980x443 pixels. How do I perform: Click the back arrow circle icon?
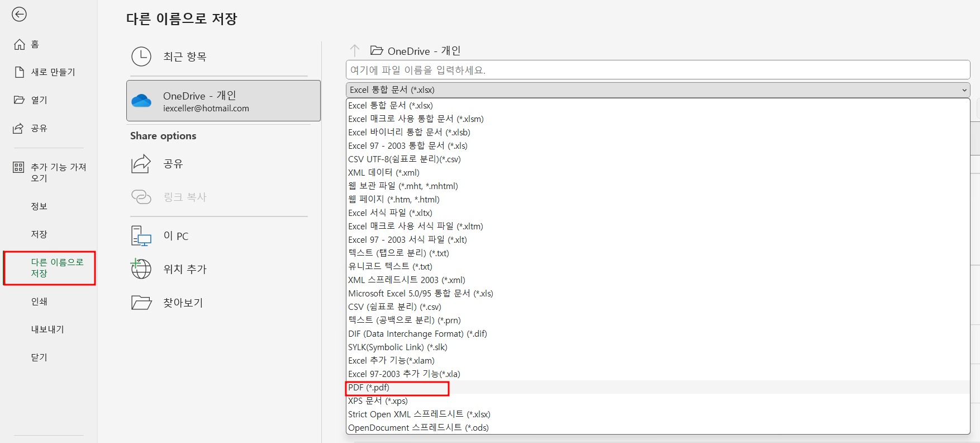pyautogui.click(x=19, y=15)
